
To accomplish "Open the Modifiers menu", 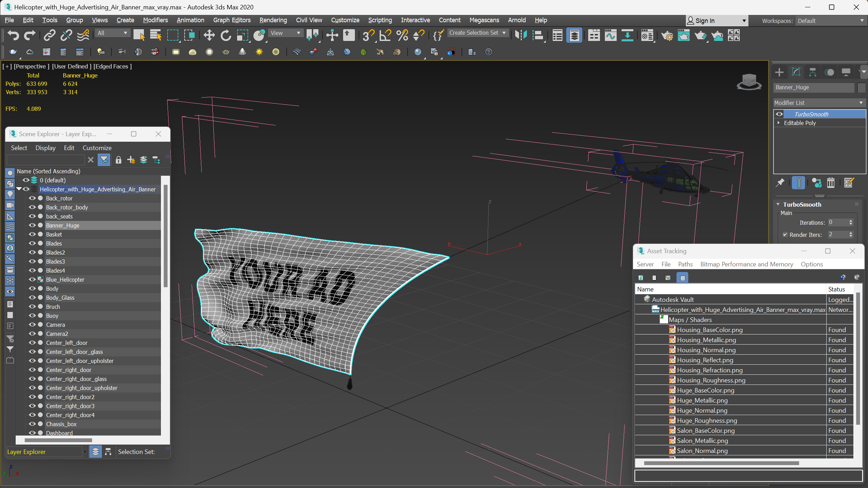I will (155, 20).
